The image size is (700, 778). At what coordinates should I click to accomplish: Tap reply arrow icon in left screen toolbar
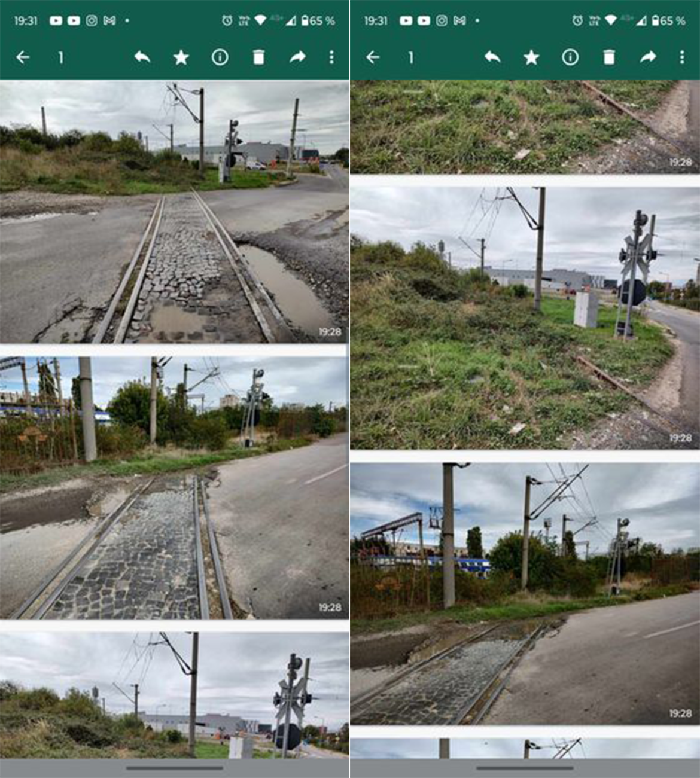[x=142, y=57]
